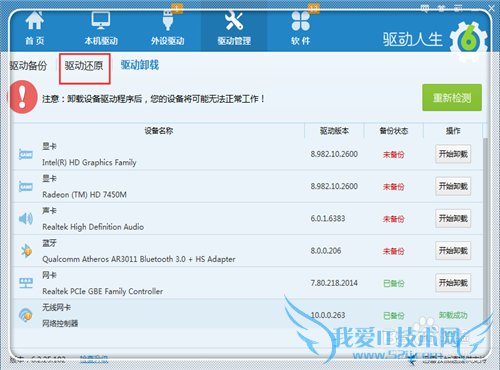Start uninstall for Realtek PCIe GBE Controller

coord(453,283)
